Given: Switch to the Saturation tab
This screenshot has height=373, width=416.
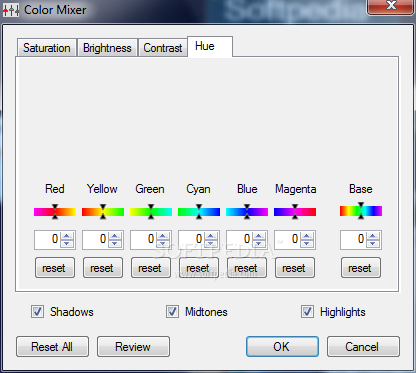Looking at the screenshot, I should pyautogui.click(x=47, y=48).
